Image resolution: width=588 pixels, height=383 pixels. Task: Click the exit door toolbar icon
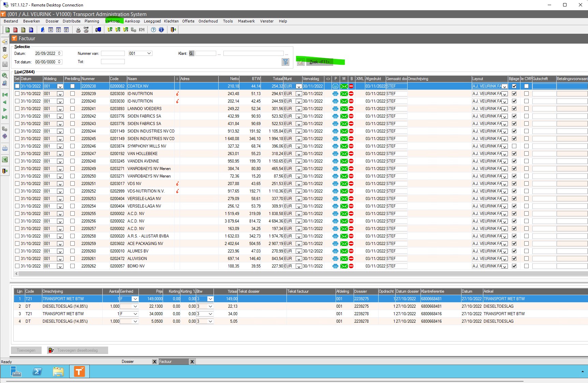[x=173, y=30]
